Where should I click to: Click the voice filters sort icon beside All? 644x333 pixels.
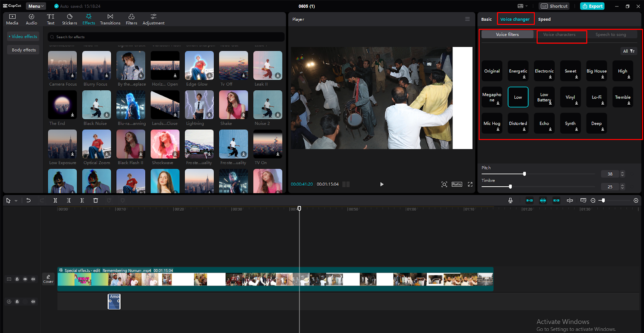coord(632,51)
